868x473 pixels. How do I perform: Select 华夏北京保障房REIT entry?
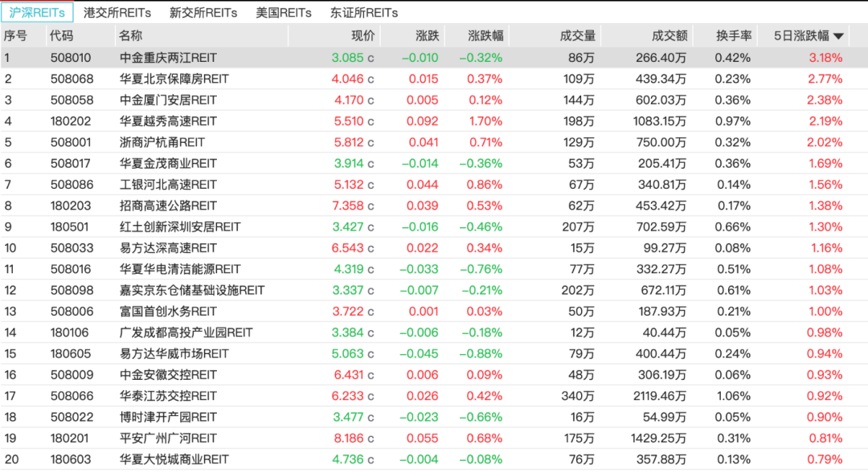click(x=174, y=79)
